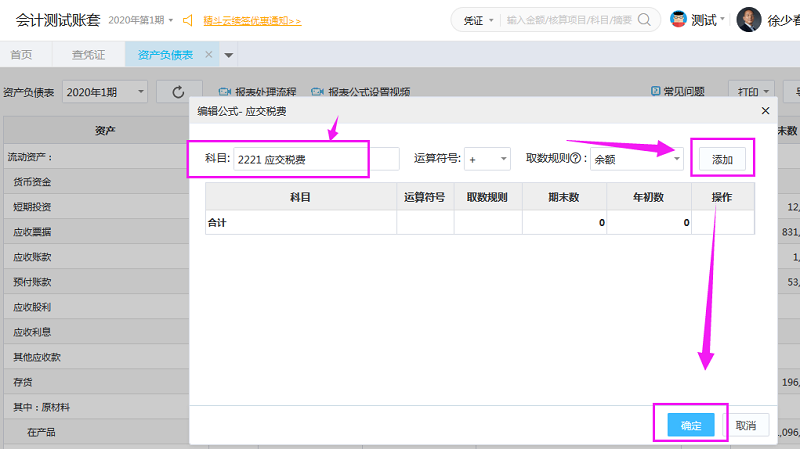This screenshot has height=449, width=800.
Task: Switch to the 查凭证 tab
Action: tap(88, 55)
